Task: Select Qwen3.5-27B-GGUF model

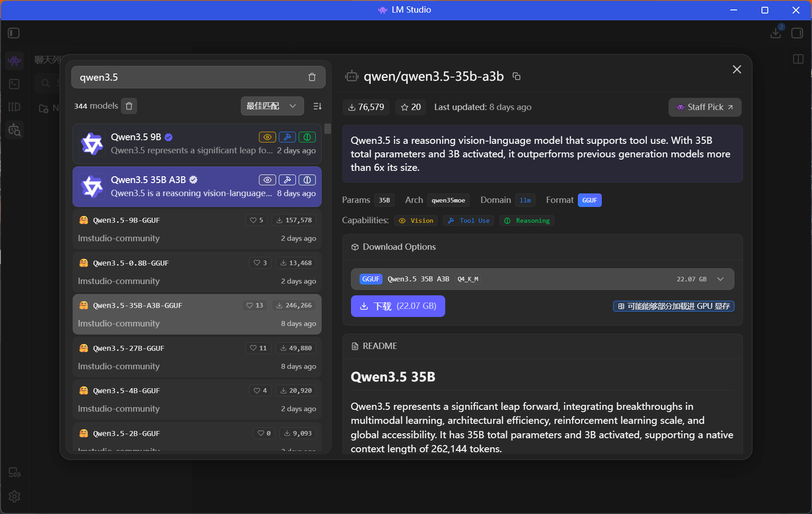Action: [197, 357]
